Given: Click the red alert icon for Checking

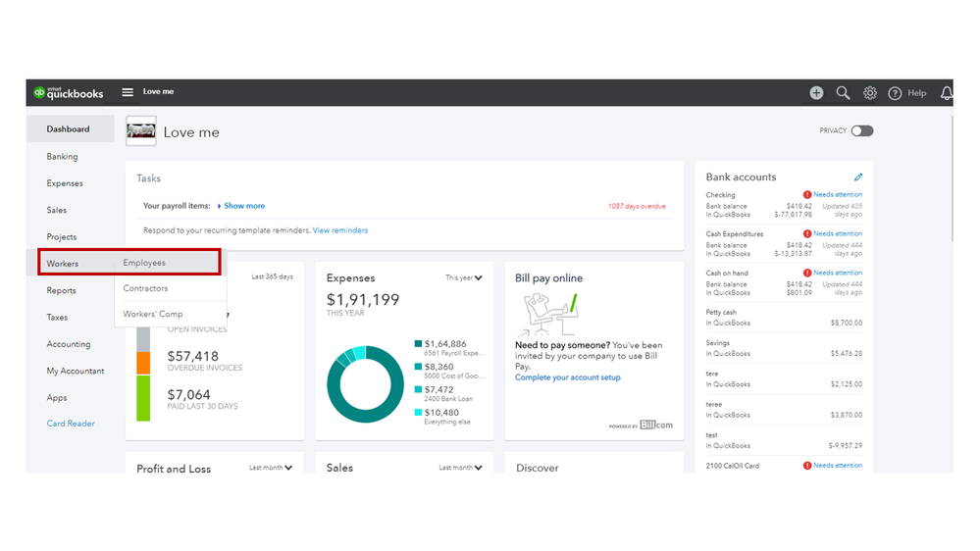Looking at the screenshot, I should click(807, 195).
